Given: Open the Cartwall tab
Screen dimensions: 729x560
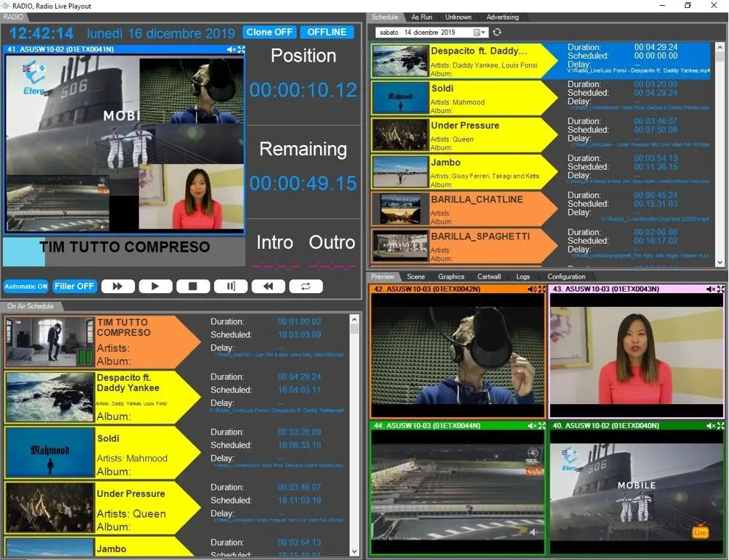Looking at the screenshot, I should coord(489,276).
